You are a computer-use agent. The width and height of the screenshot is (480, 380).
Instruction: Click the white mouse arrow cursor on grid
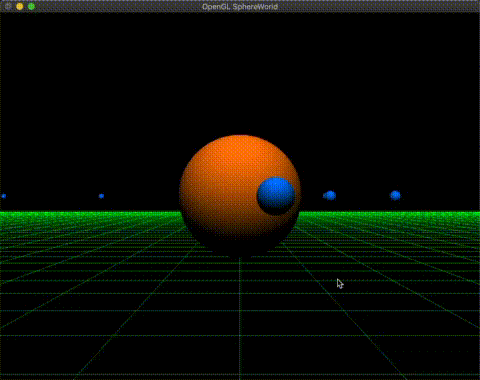[x=340, y=284]
